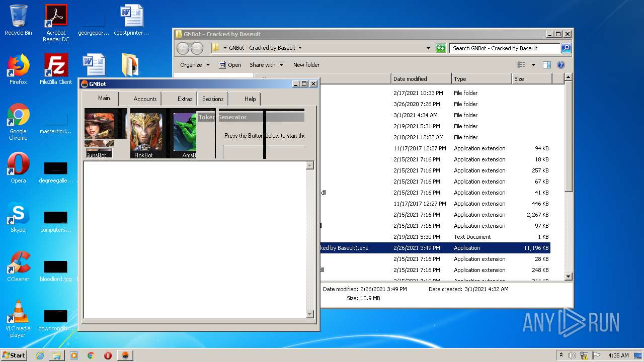
Task: Expand the Share with menu
Action: (x=266, y=65)
